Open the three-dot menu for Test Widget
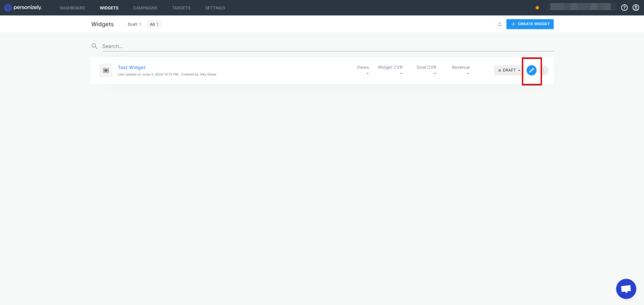The height and width of the screenshot is (305, 644). point(544,70)
